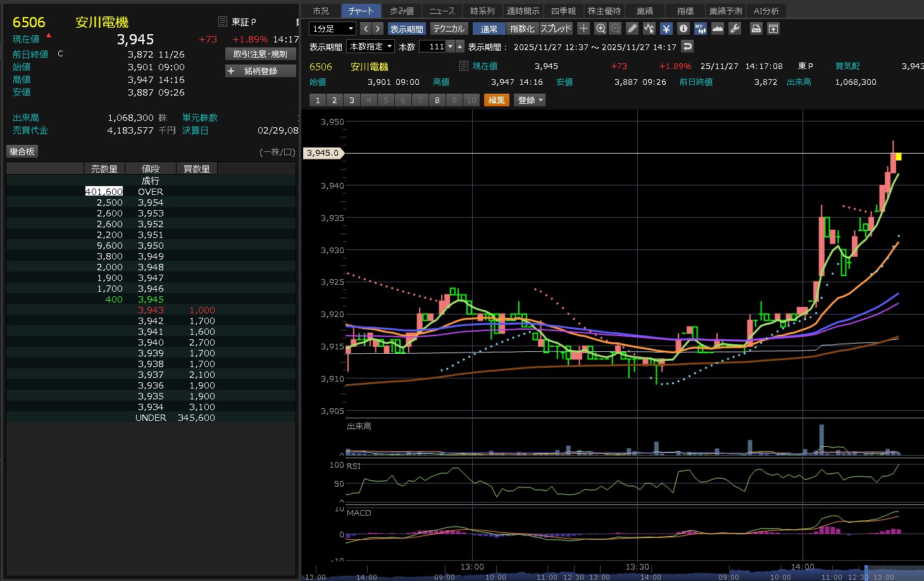Viewport: 924px width, 581px height.
Task: Click the yen price display icon
Action: [666, 28]
